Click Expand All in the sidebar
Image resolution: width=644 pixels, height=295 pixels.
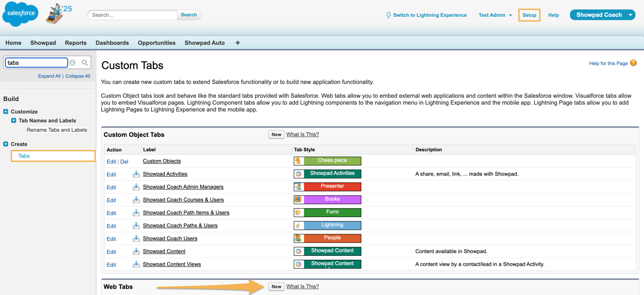49,76
